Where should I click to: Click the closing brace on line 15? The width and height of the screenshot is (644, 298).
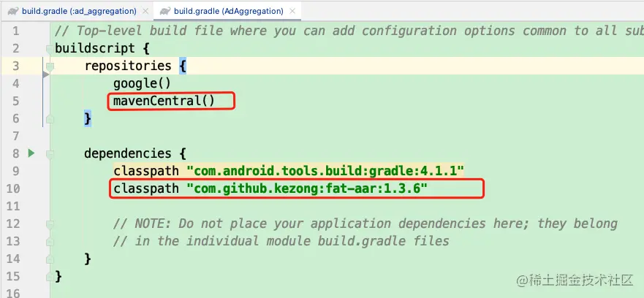58,276
